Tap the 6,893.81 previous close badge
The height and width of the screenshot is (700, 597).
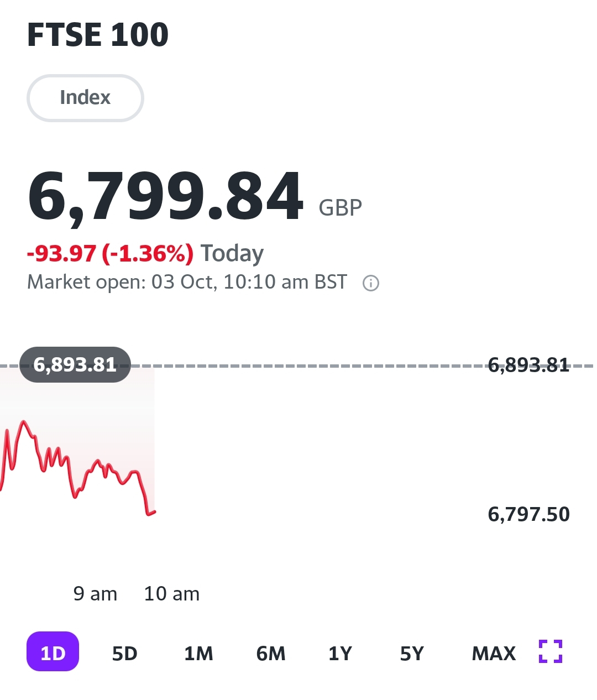tap(75, 365)
